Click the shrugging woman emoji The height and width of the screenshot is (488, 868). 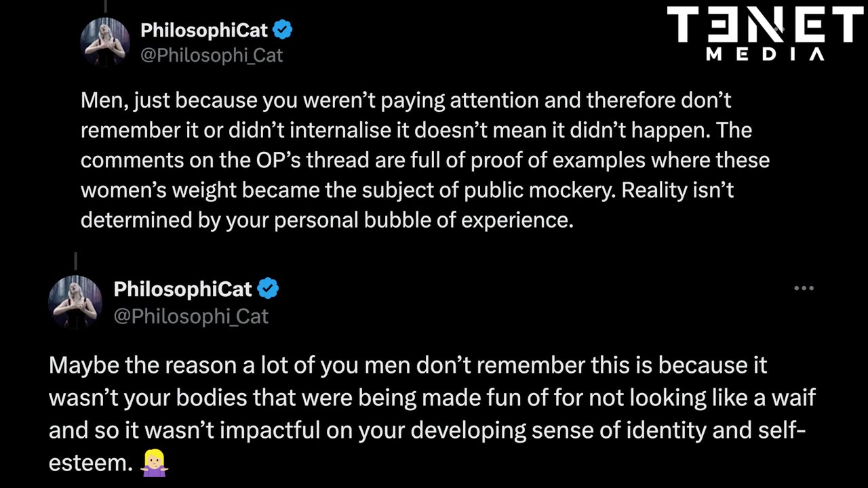pos(154,462)
